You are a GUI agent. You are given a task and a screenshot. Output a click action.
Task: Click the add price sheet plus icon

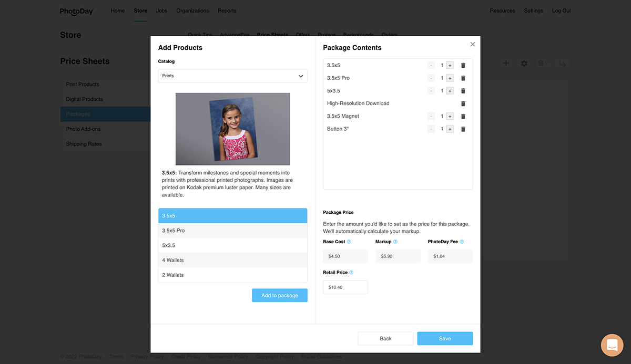(506, 63)
